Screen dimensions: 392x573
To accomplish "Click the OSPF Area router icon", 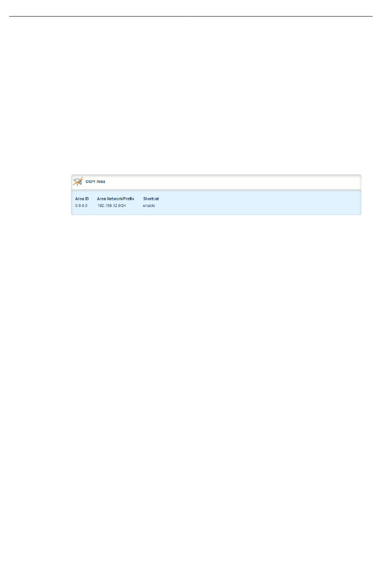I will 78,181.
